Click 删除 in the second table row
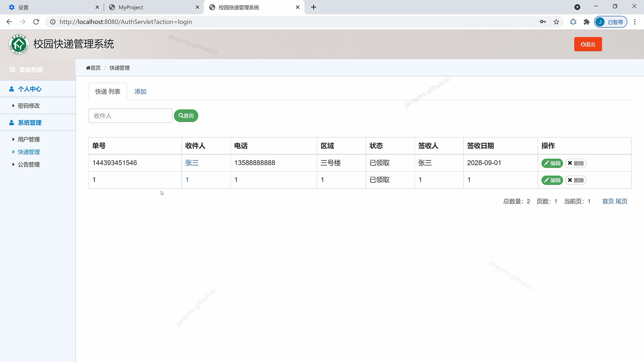 coord(576,180)
